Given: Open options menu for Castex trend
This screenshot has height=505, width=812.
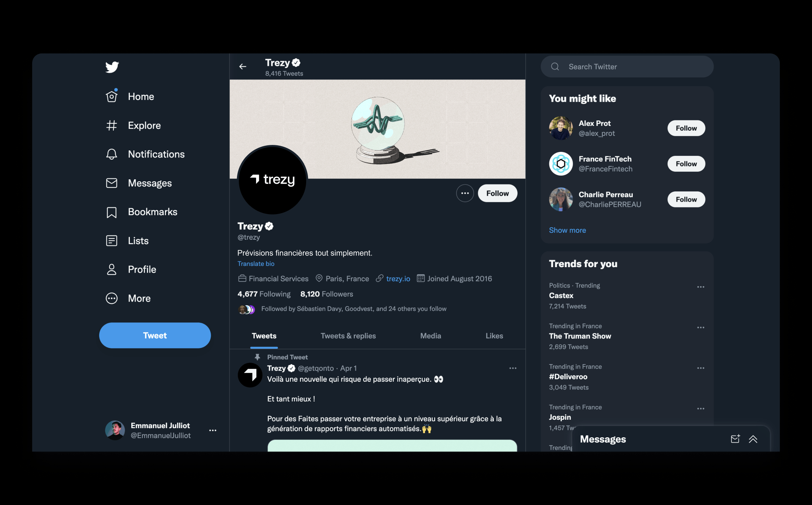Looking at the screenshot, I should 700,287.
